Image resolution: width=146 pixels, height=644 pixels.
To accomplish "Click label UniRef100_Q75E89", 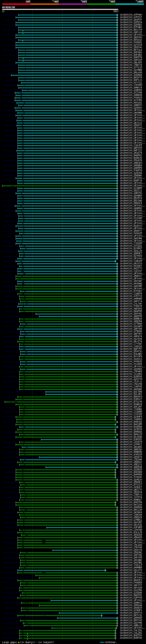I will [x=131, y=331].
